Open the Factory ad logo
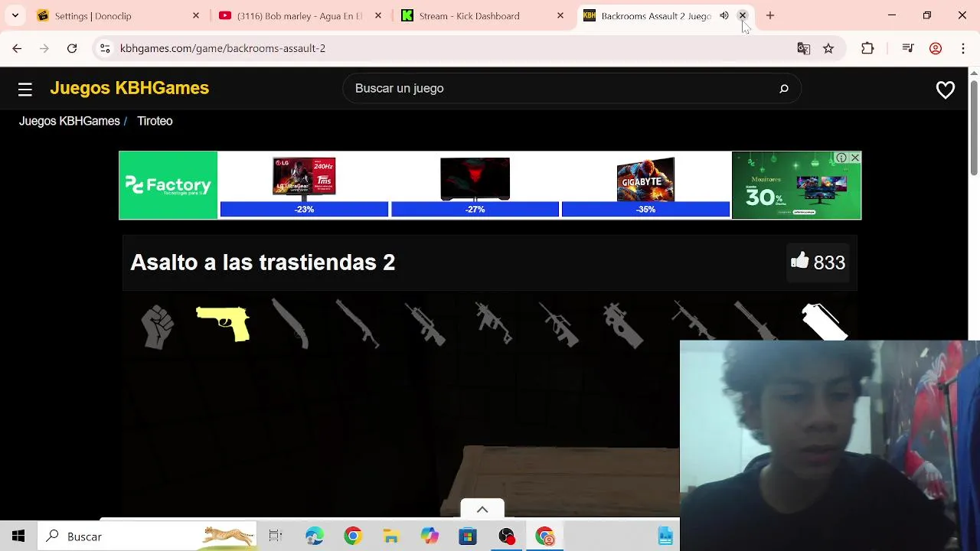Screen dimensions: 980x551 (x=168, y=185)
